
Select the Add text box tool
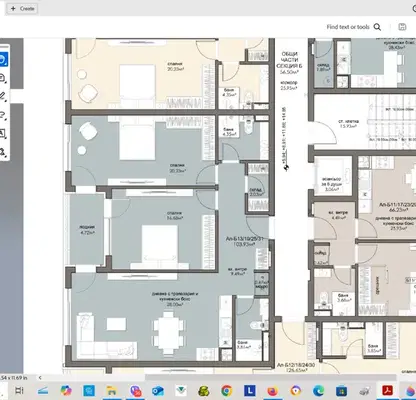[2, 134]
